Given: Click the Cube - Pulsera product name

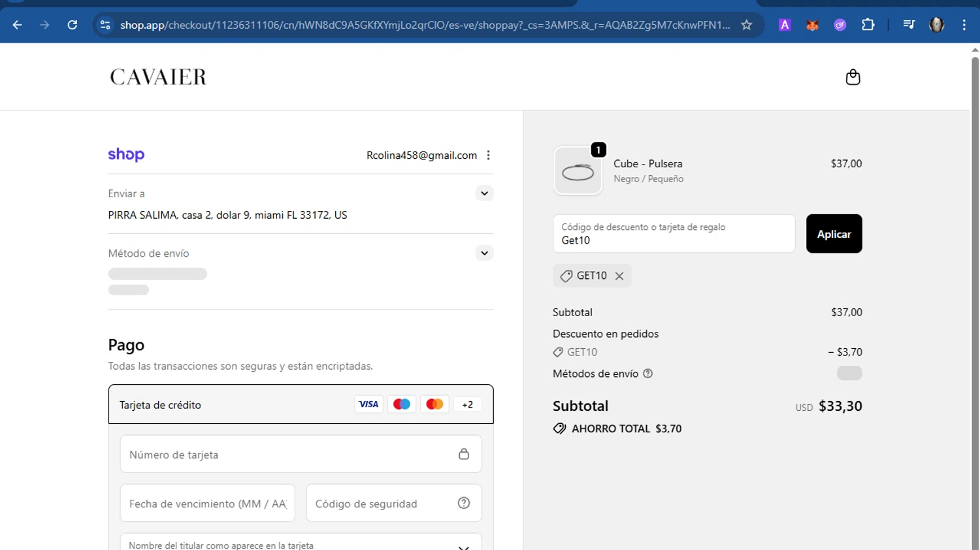Looking at the screenshot, I should pos(647,164).
